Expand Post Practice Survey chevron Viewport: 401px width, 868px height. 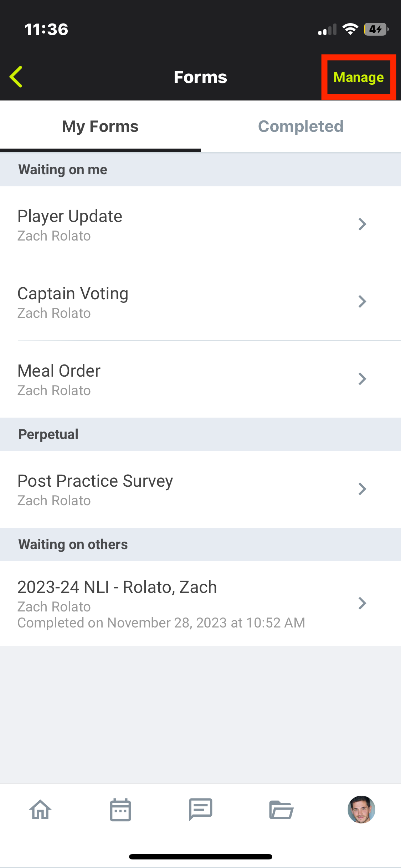click(x=363, y=489)
